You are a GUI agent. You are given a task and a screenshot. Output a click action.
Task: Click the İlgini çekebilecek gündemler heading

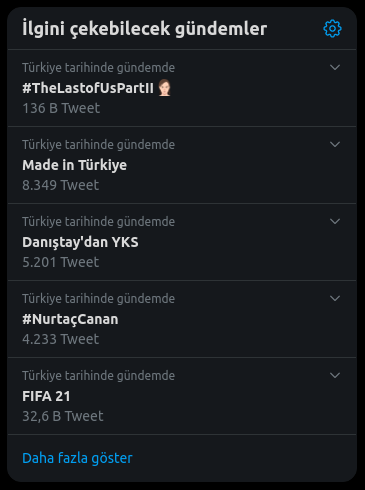144,29
